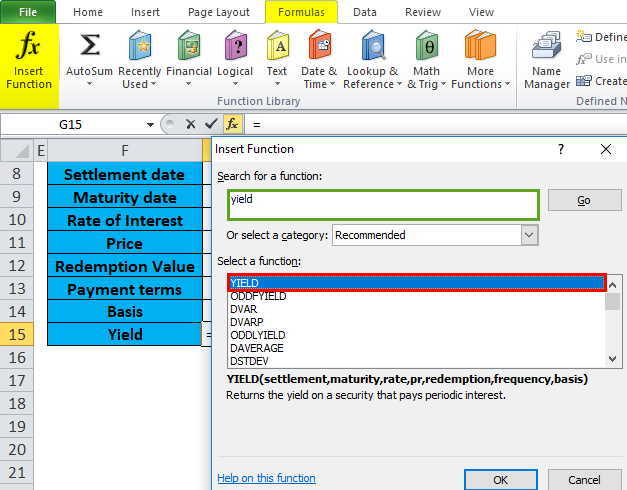The width and height of the screenshot is (627, 490).
Task: Click the dialog help question mark
Action: [561, 149]
